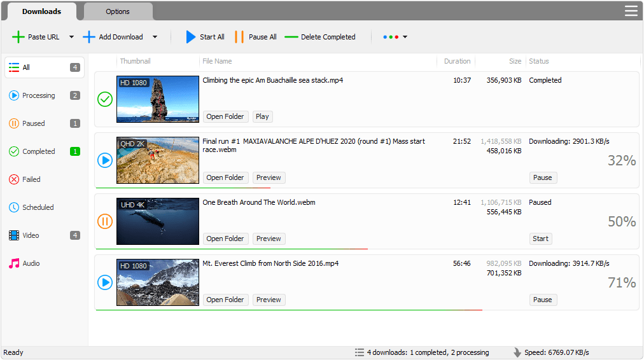
Task: Filter by Audio in sidebar
Action: pos(31,263)
